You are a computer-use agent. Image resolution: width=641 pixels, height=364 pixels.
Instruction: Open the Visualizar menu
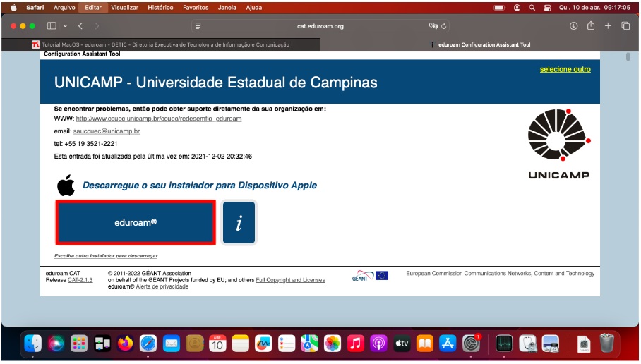click(125, 7)
